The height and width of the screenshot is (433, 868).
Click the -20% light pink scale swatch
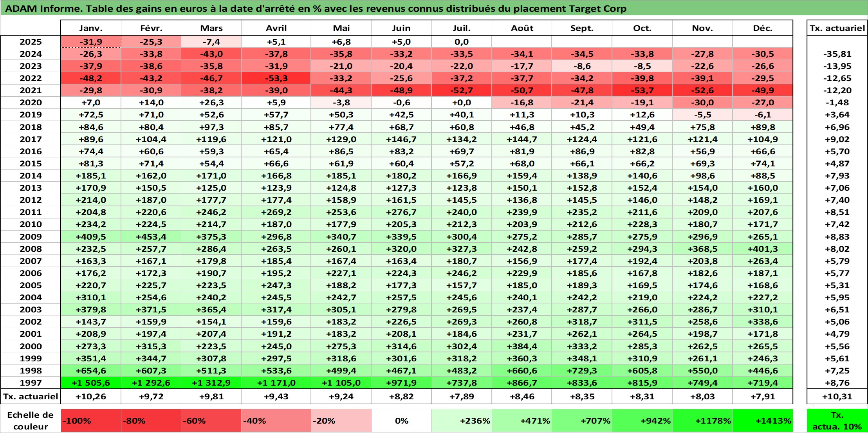341,420
